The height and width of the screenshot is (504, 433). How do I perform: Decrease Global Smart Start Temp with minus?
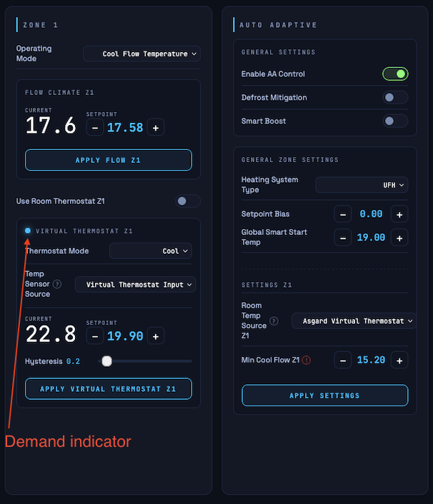[343, 238]
